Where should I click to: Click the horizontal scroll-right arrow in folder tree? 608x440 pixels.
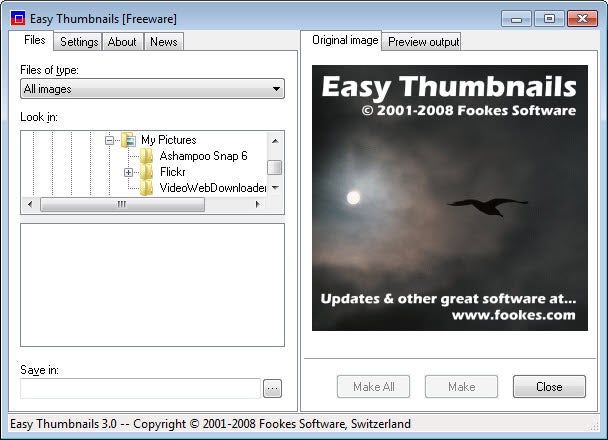pos(257,204)
